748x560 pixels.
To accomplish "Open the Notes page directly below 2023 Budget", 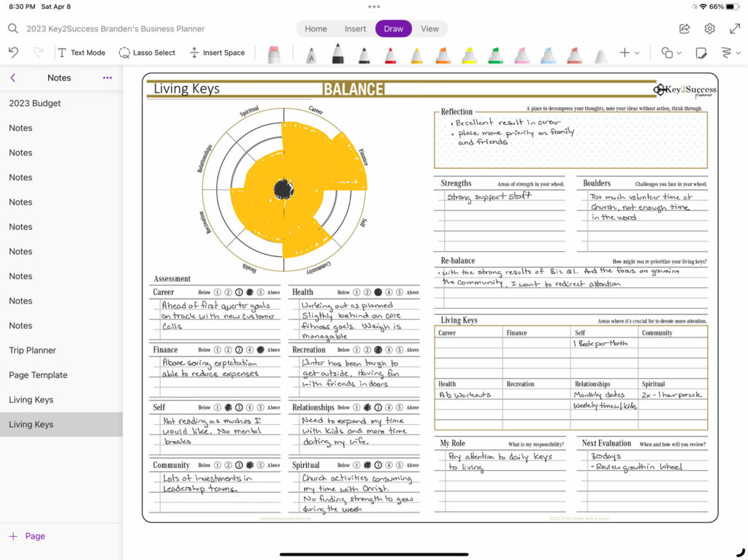I will point(61,128).
